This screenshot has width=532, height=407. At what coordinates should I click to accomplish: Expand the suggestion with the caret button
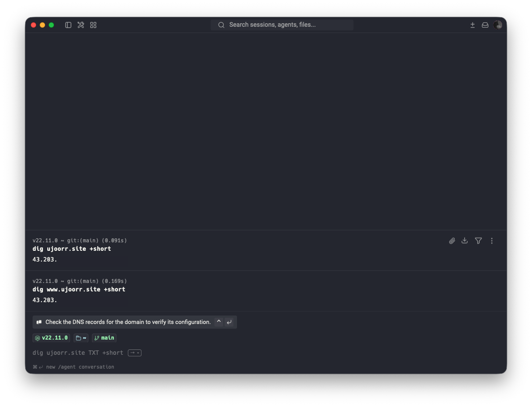click(219, 322)
